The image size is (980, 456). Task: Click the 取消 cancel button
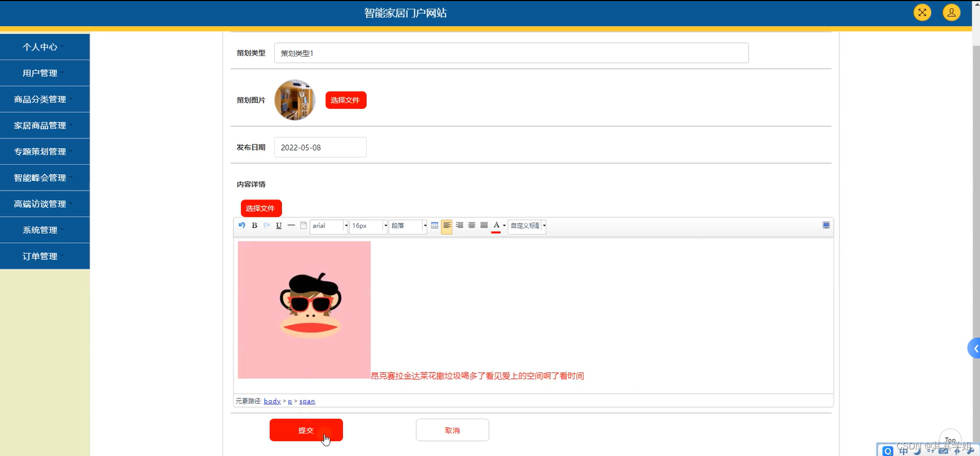452,430
